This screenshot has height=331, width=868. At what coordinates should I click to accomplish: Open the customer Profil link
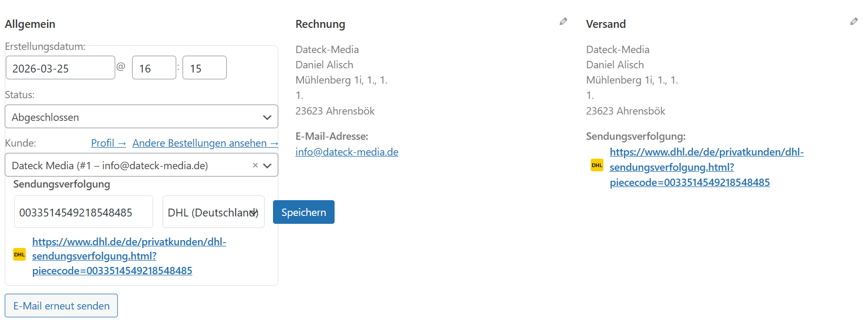pyautogui.click(x=108, y=143)
